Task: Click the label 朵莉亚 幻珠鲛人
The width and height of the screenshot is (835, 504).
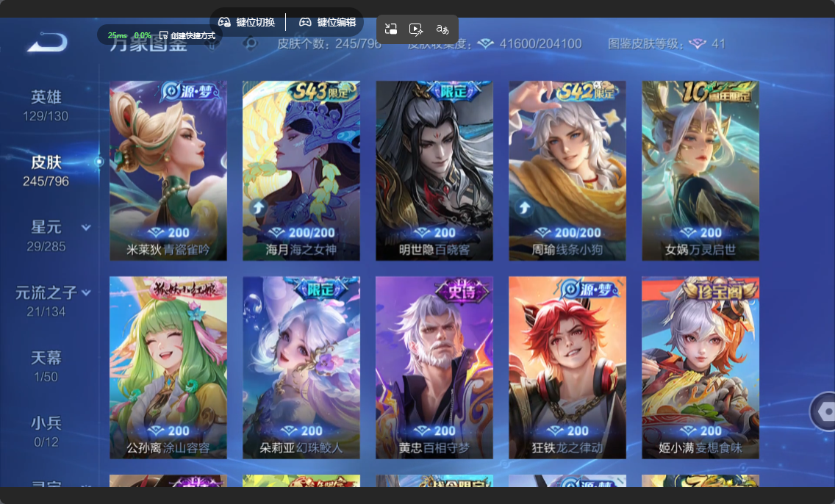Action: (301, 448)
